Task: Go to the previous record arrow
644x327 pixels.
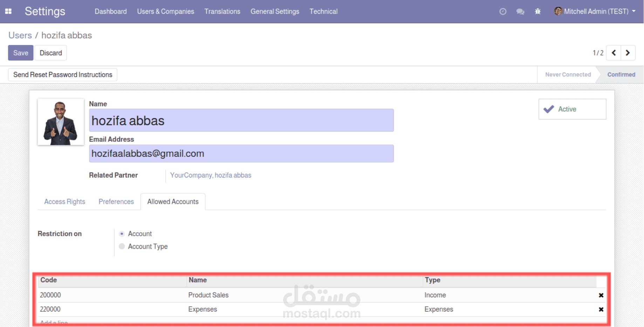Action: point(614,53)
